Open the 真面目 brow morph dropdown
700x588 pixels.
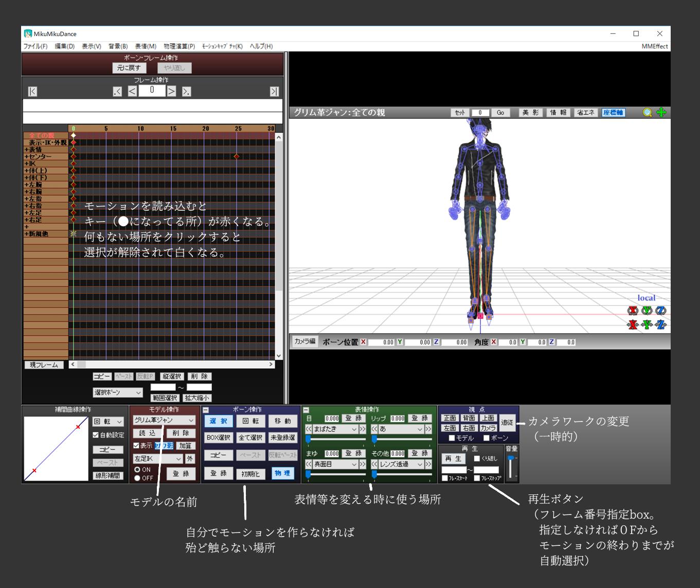pyautogui.click(x=335, y=464)
